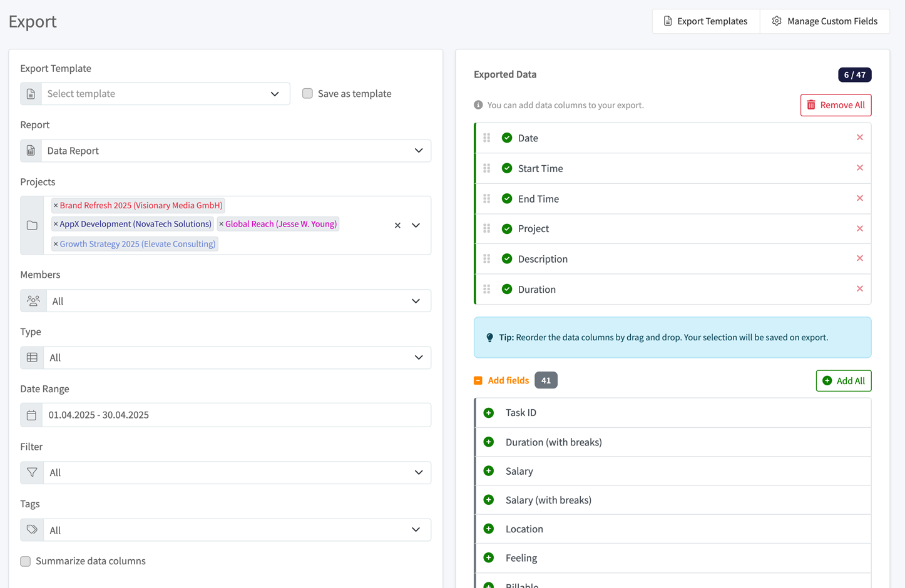Click the tags icon beside the Tags dropdown
The image size is (905, 588).
(32, 530)
